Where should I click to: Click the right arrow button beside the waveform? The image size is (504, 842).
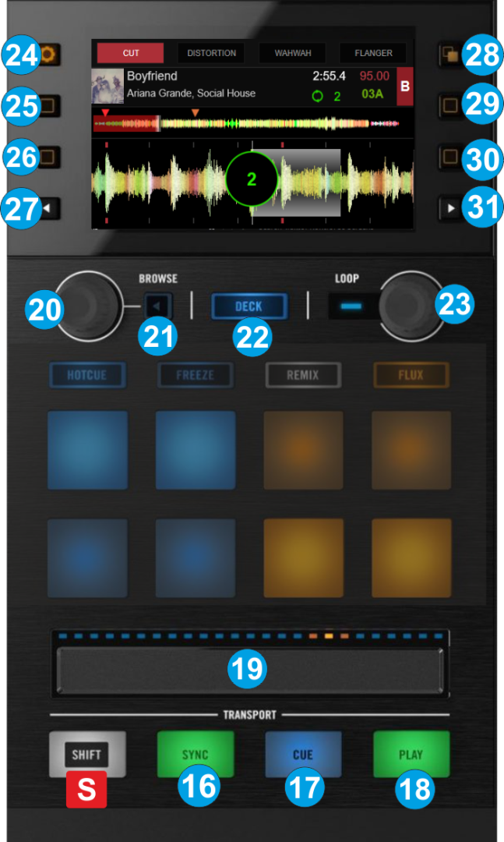tap(449, 208)
